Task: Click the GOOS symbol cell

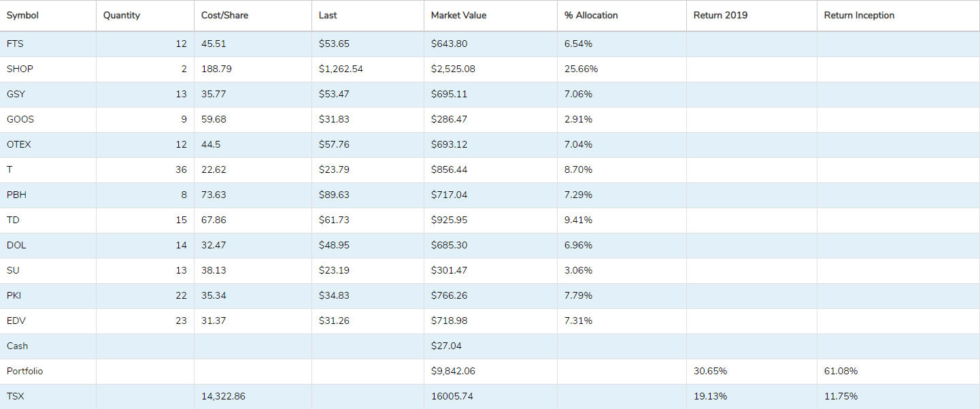Action: click(x=20, y=119)
